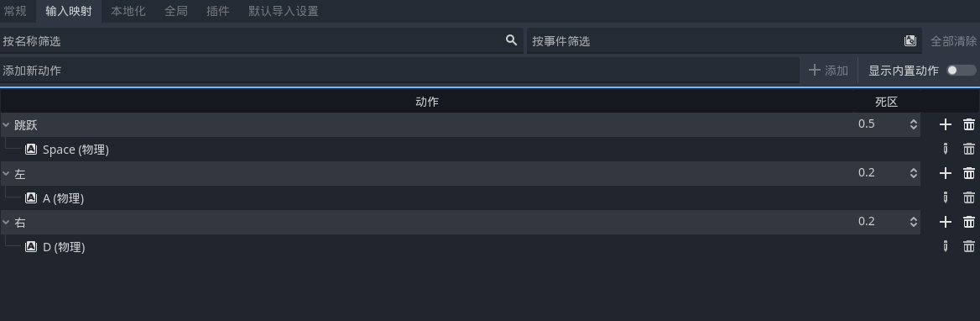Collapse the 左 action tree
The width and height of the screenshot is (980, 321).
[x=6, y=174]
